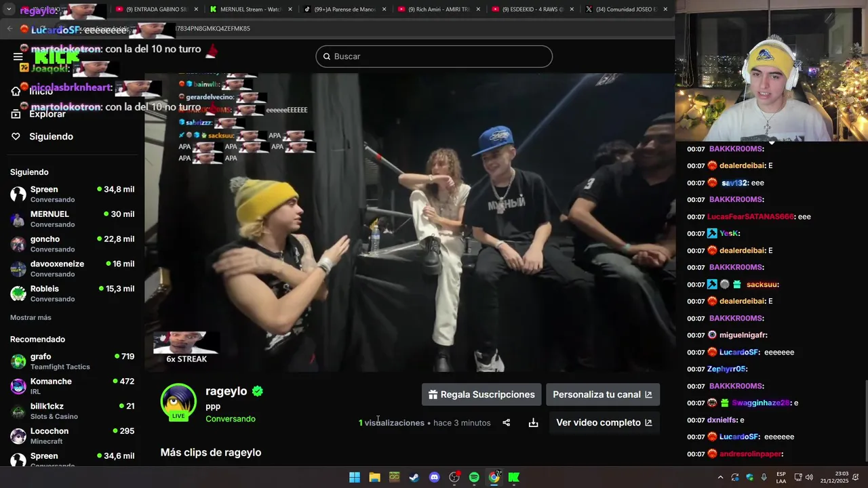Click 'hace 3 minutos' timestamp text
Viewport: 868px width, 488px height.
pos(462,423)
